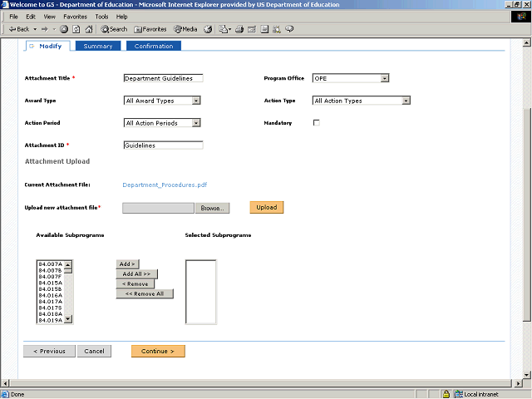Select subprogram 84.015A in the list
The height and width of the screenshot is (399, 532).
[x=50, y=283]
